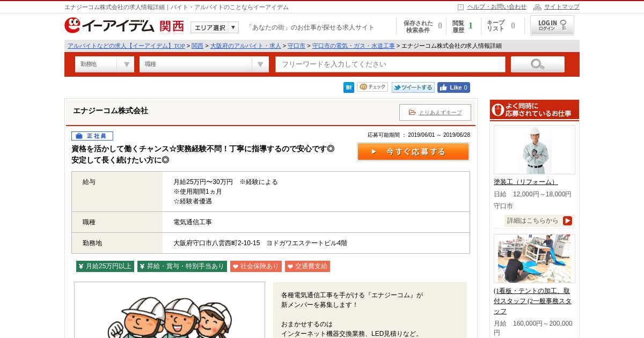Expand the 職種 job type dropdown
Screen dimensions: 644x338
pyautogui.click(x=204, y=64)
